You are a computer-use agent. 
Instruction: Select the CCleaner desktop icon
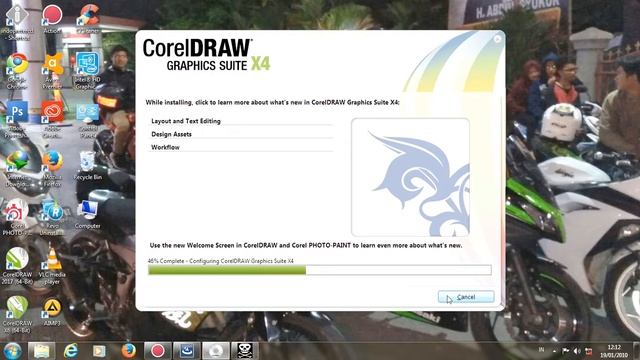pyautogui.click(x=88, y=19)
